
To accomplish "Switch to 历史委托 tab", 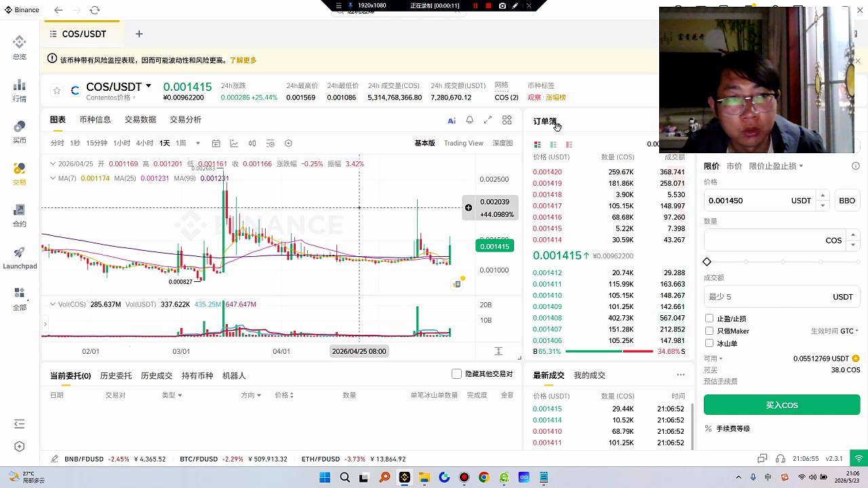I will [x=116, y=375].
